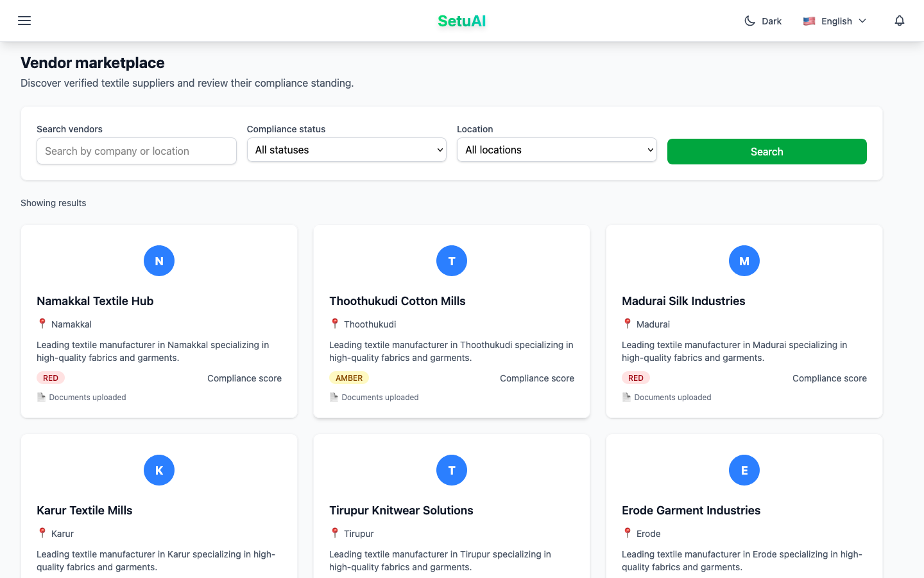Screen dimensions: 924x578
Task: Open the All locations dropdown
Action: point(557,150)
